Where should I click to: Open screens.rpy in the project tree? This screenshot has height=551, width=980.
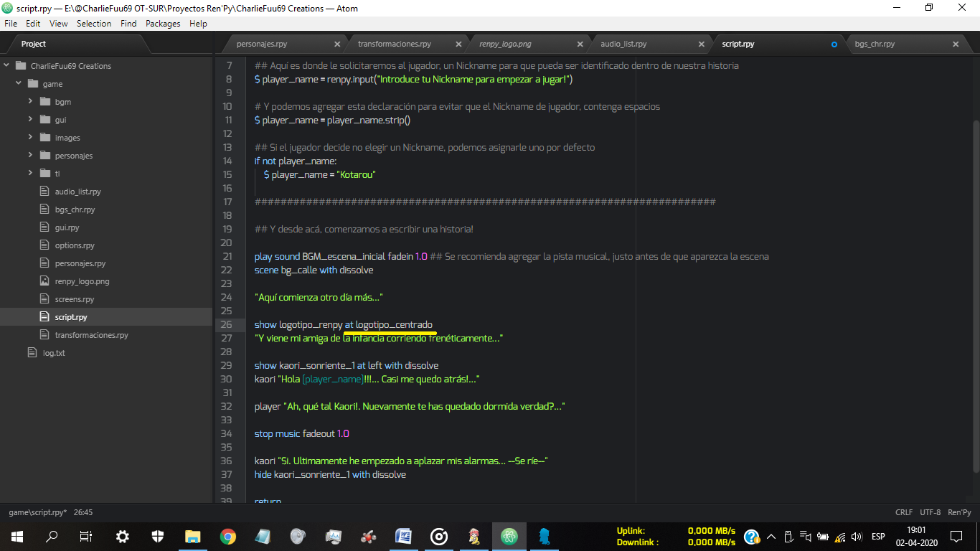pyautogui.click(x=74, y=299)
